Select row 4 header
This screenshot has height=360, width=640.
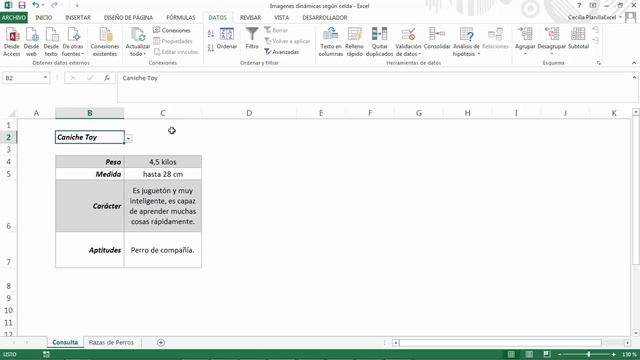[8, 162]
